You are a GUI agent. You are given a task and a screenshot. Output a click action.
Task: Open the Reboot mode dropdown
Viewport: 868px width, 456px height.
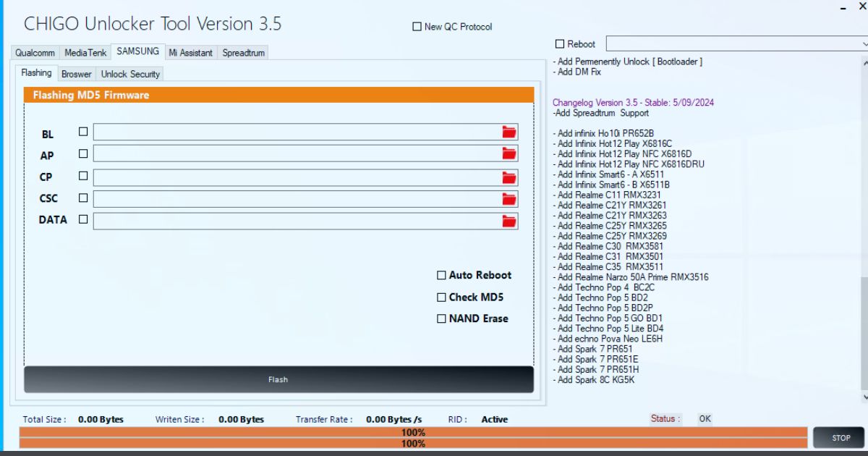click(x=736, y=44)
